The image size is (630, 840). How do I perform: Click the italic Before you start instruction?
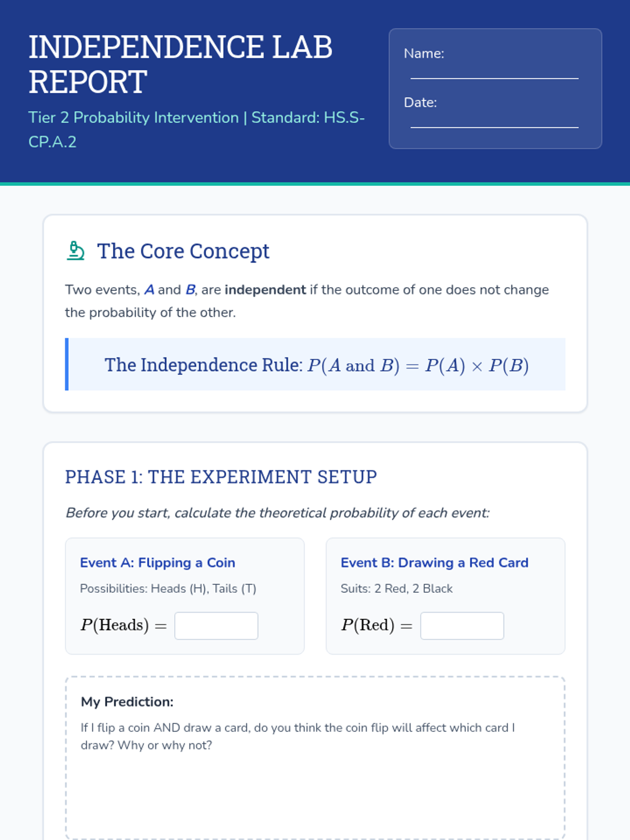click(x=277, y=513)
